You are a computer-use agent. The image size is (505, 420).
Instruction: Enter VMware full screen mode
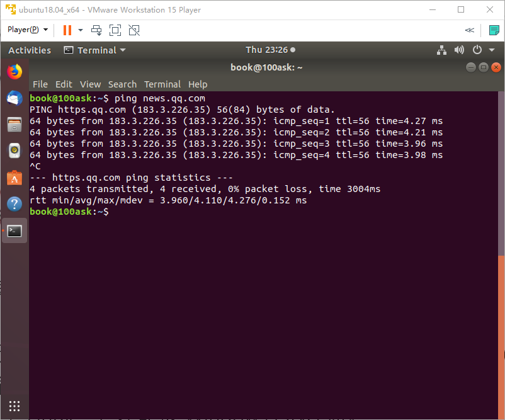click(115, 30)
